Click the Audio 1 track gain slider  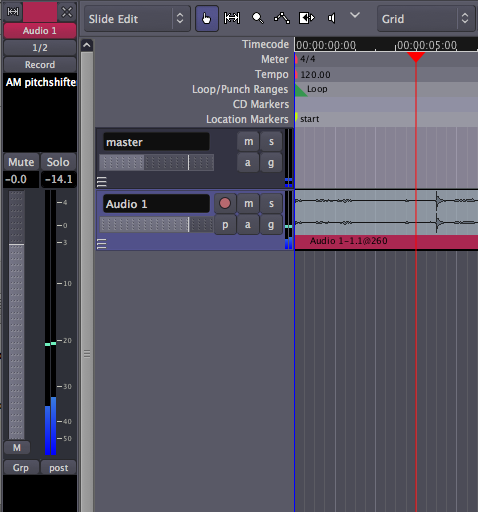click(x=157, y=225)
